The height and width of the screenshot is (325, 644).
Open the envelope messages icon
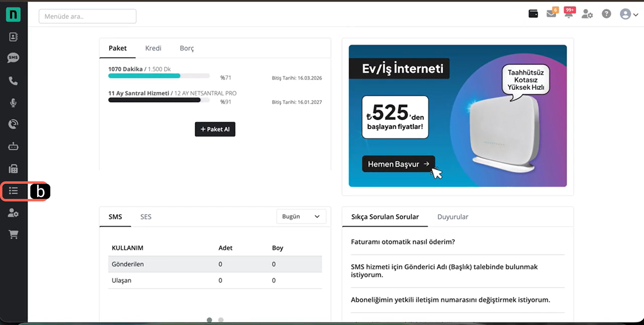point(551,14)
